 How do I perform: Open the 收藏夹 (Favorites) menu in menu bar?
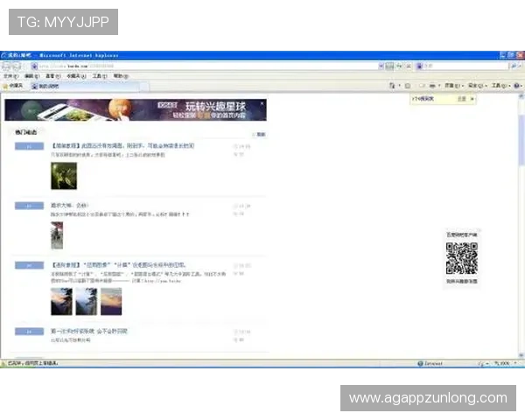tap(76, 76)
